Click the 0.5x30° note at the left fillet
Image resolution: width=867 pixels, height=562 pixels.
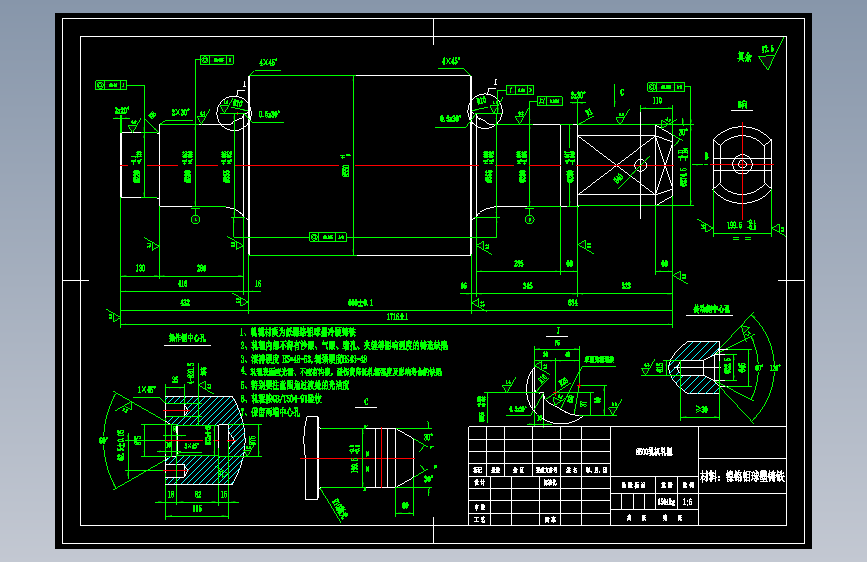[x=269, y=115]
